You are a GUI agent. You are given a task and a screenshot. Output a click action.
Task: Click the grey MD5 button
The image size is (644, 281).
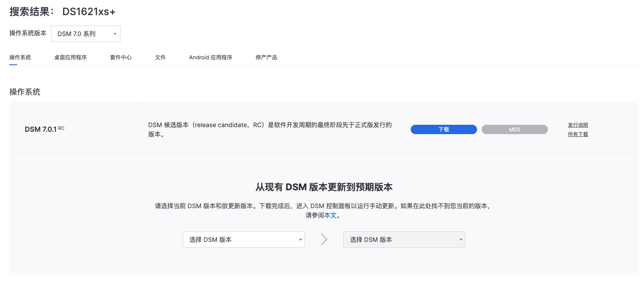pos(515,129)
